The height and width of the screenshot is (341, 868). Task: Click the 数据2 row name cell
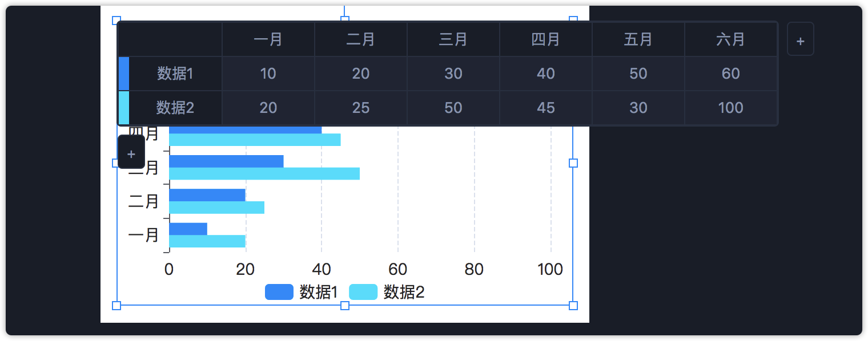(x=175, y=108)
